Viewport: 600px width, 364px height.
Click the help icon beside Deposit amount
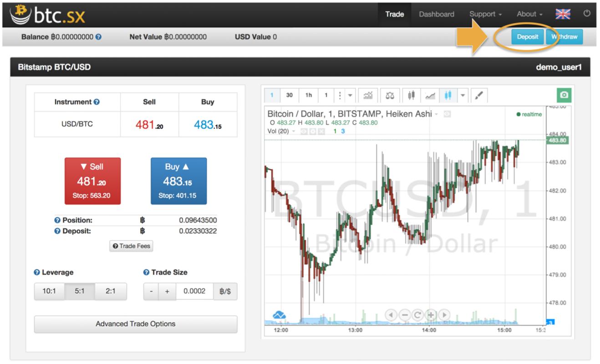(57, 231)
